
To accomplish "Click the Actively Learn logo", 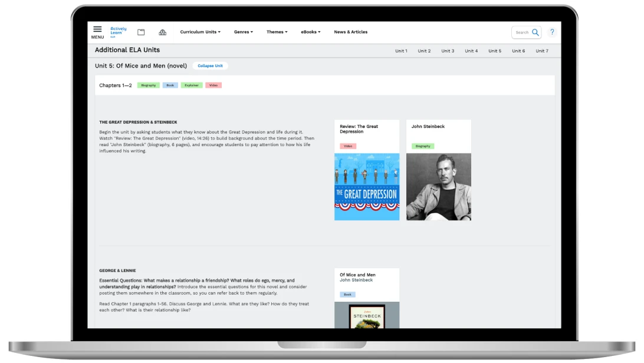I will tap(119, 32).
